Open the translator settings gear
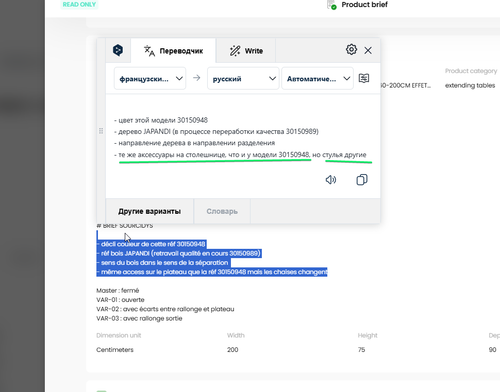500x392 pixels. (351, 50)
